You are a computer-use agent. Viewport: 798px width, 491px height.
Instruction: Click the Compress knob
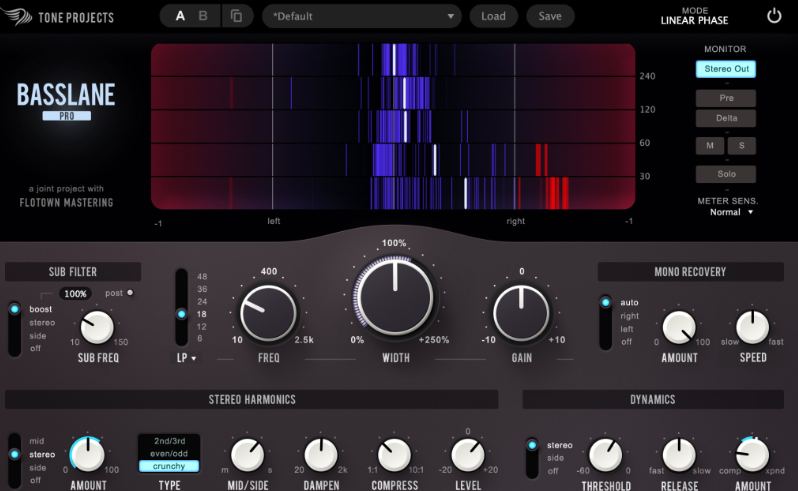(x=394, y=454)
